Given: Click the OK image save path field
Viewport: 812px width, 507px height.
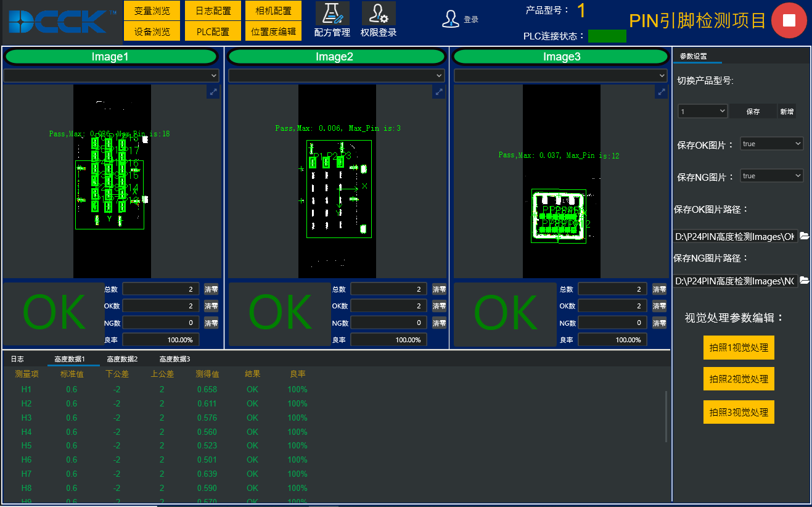Looking at the screenshot, I should [735, 236].
